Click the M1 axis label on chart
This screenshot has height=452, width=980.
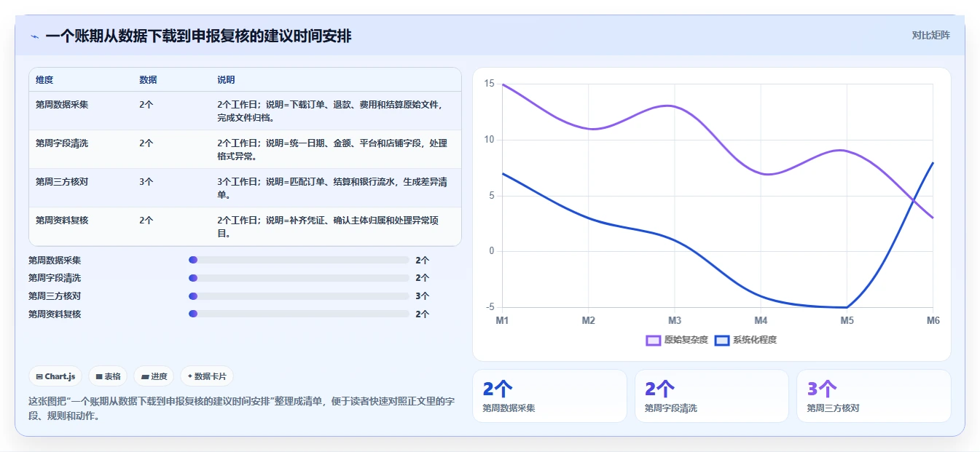[503, 320]
